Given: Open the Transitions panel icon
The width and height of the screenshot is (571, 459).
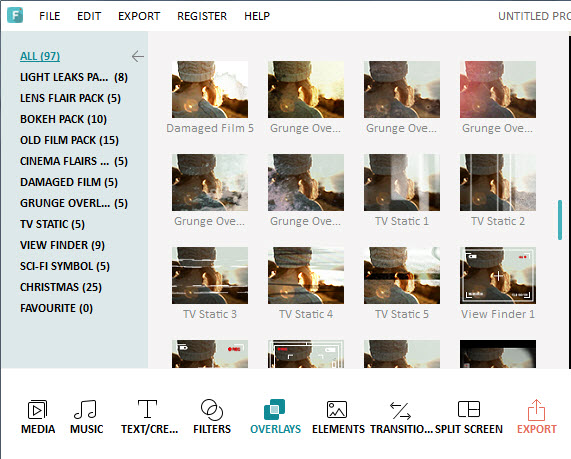Looking at the screenshot, I should click(400, 410).
